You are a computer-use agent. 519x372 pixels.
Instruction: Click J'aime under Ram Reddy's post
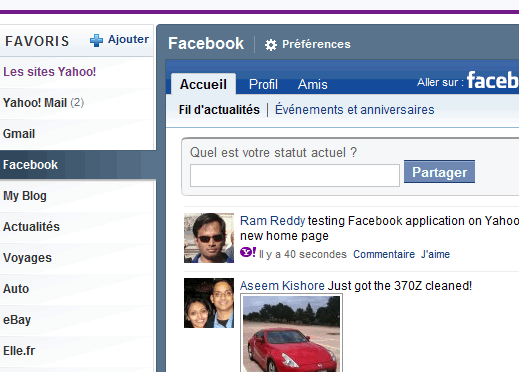pos(435,254)
